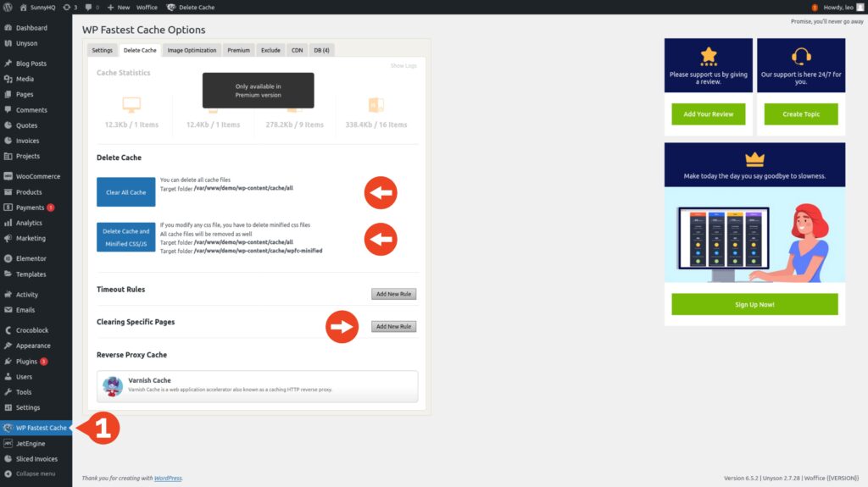The height and width of the screenshot is (487, 868).
Task: Open the comments bubble in admin bar
Action: coord(87,7)
